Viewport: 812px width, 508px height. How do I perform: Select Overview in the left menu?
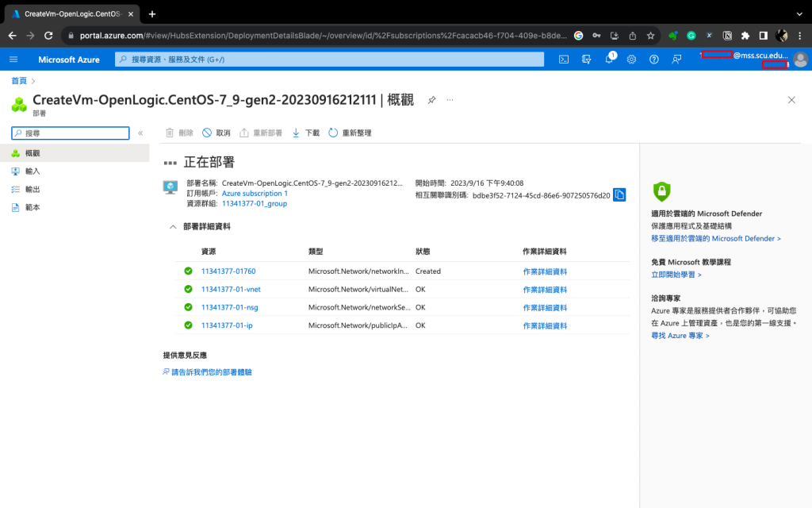point(75,153)
